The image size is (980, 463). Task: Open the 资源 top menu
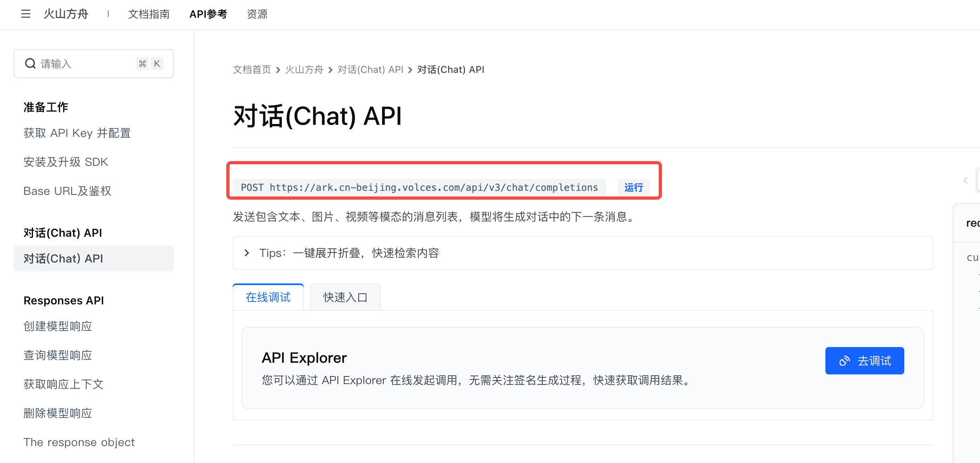coord(257,14)
